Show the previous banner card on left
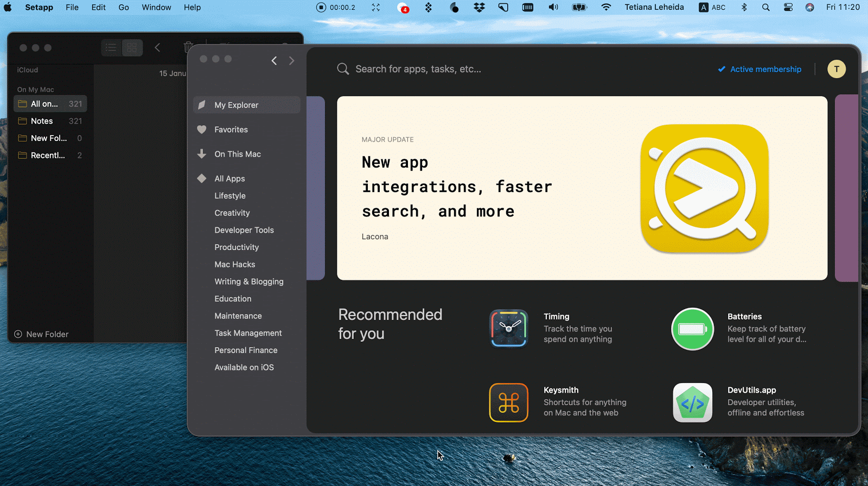 [316, 188]
